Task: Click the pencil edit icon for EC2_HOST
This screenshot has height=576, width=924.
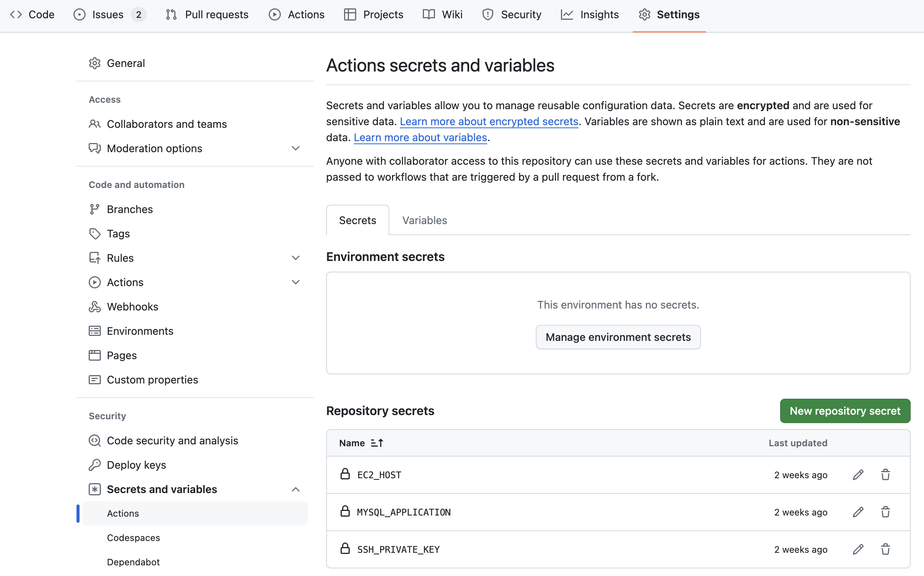Action: click(x=858, y=475)
